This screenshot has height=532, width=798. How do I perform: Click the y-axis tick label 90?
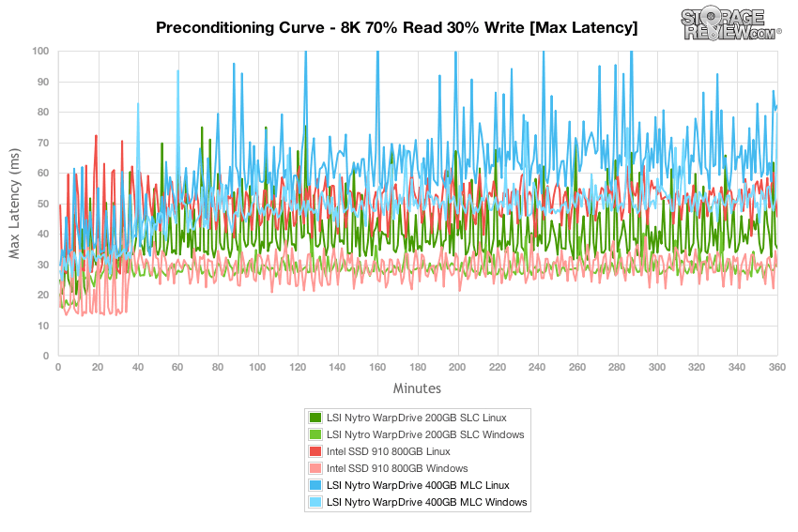point(43,82)
